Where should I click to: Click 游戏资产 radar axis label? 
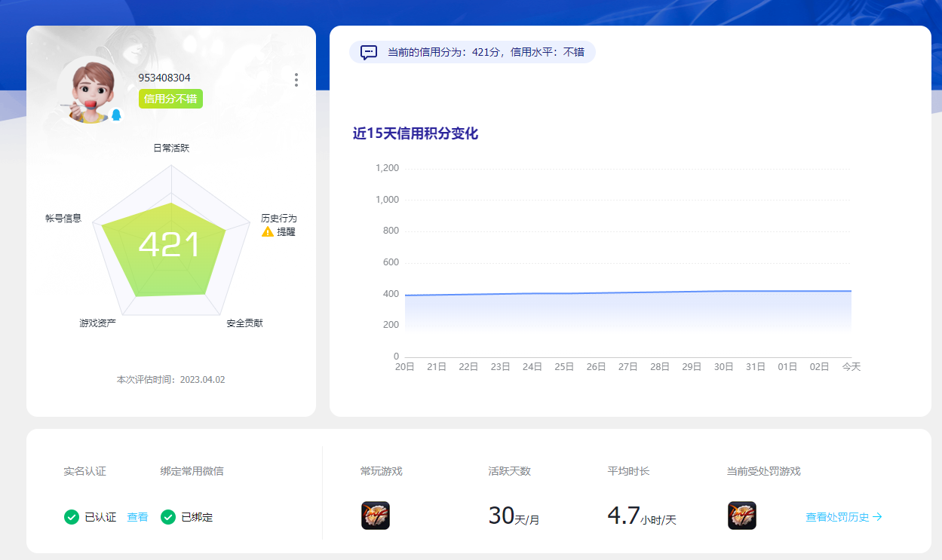(x=97, y=323)
